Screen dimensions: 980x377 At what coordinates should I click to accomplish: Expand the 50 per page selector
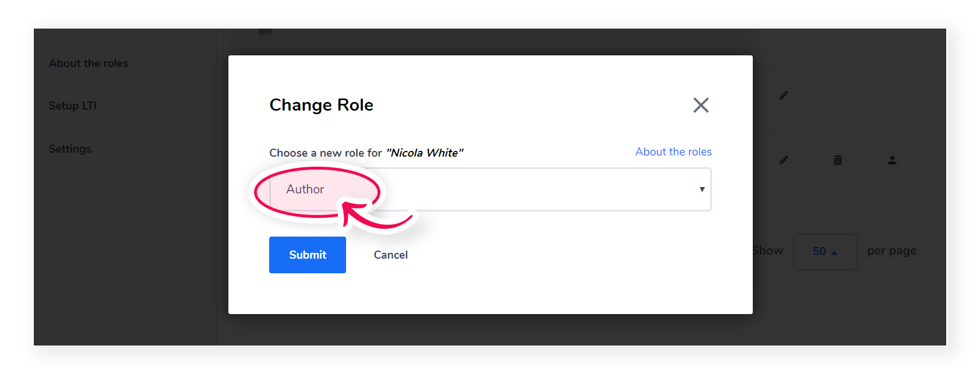(825, 252)
